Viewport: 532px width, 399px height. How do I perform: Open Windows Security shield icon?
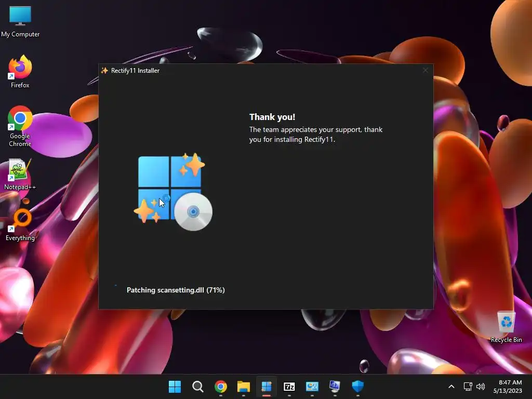coord(357,387)
